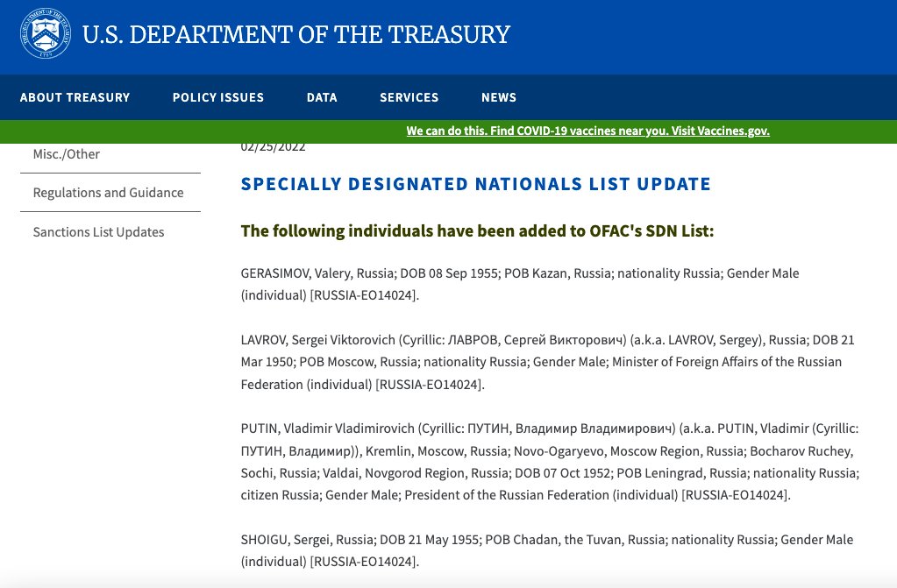The width and height of the screenshot is (897, 588).
Task: Click the U.S. Department of the Treasury title
Action: (x=295, y=35)
